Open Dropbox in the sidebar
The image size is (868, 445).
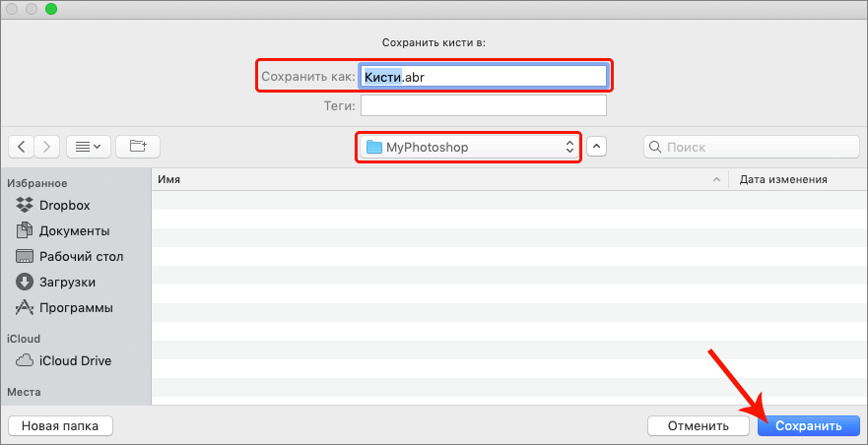coord(64,205)
